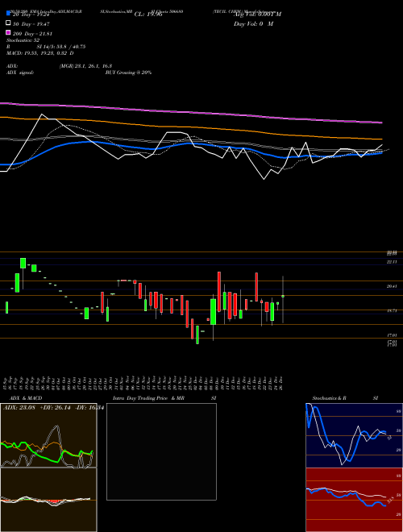Click the white 50 Day legend swatch
The image size is (403, 532).
(8, 23)
